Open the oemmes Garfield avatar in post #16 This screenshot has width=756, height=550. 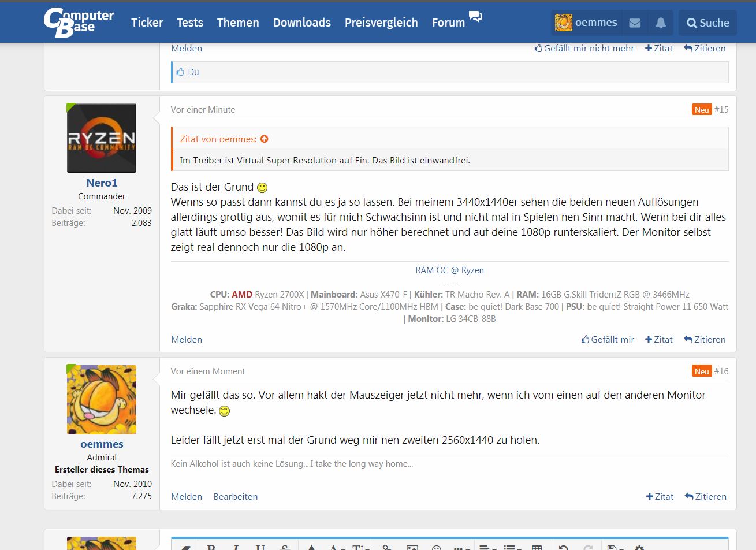[x=102, y=400]
